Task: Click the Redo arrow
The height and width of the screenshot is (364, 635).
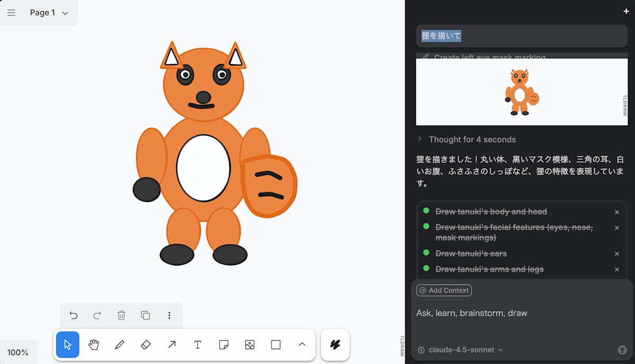Action: point(97,315)
